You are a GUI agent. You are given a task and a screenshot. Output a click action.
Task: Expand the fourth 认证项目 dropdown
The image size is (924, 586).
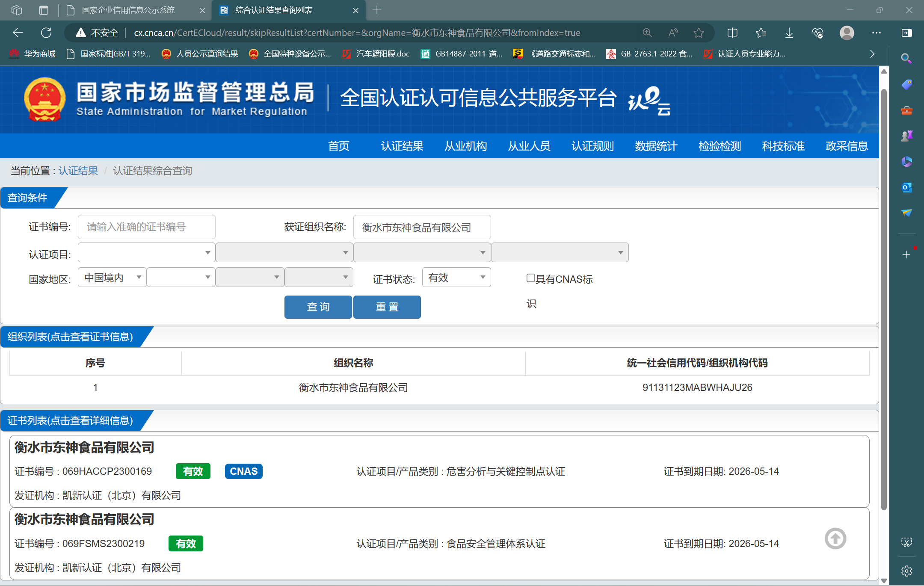click(x=560, y=252)
